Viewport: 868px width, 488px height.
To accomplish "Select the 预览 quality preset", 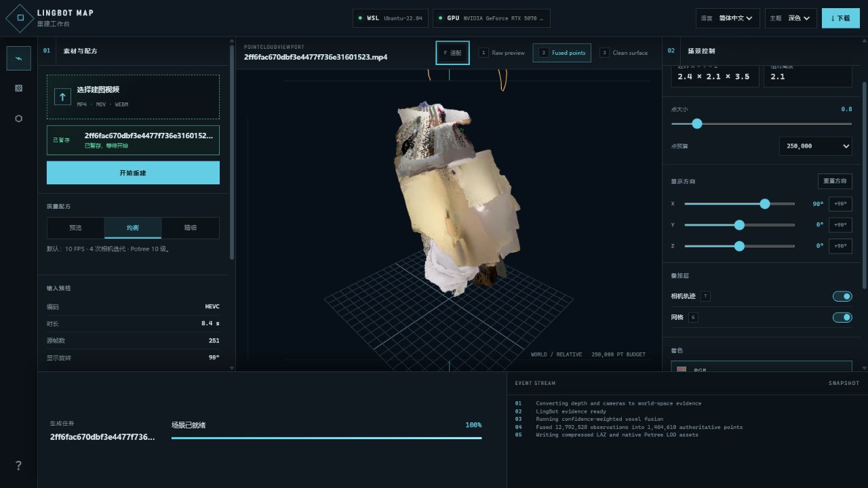I will pyautogui.click(x=75, y=228).
